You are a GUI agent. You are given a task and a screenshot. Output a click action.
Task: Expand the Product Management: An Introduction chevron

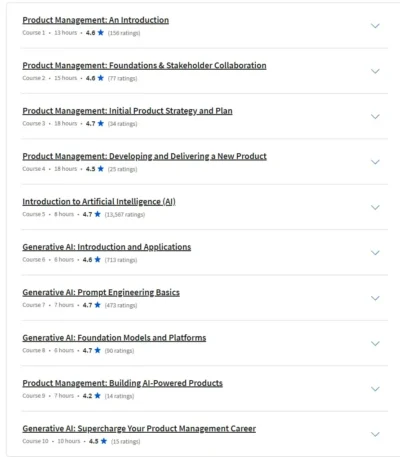click(375, 26)
